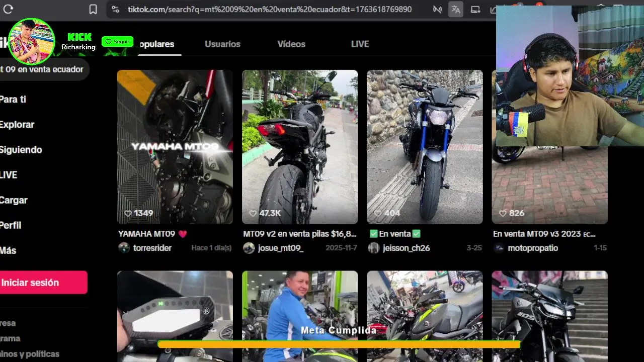Click the Iniciar sesión button
Image resolution: width=644 pixels, height=362 pixels.
[x=43, y=283]
